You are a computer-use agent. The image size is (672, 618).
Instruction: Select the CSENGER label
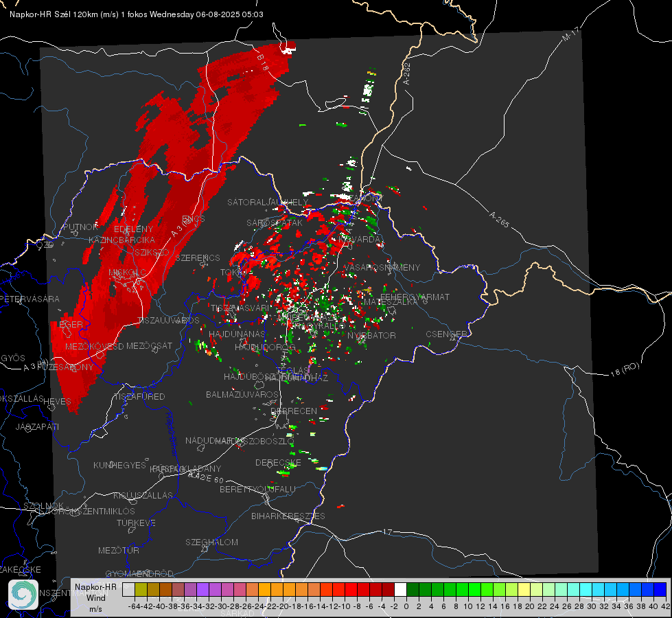click(446, 334)
